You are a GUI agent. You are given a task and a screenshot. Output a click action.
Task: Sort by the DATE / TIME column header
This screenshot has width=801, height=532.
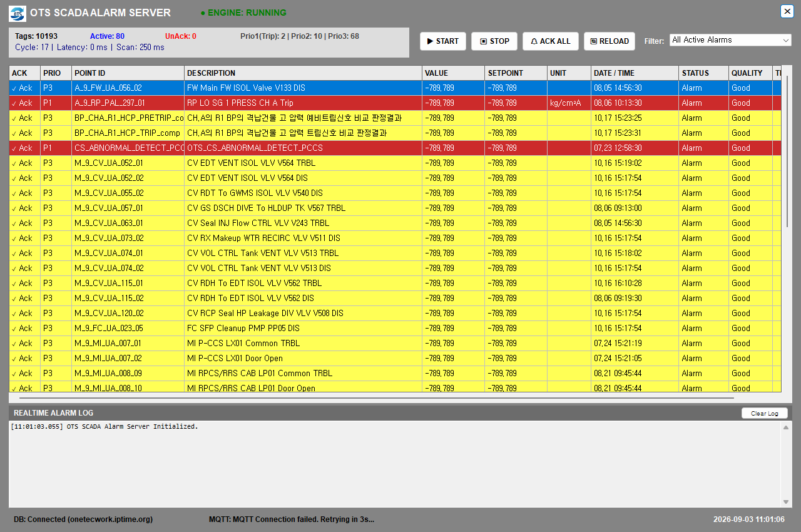click(635, 73)
